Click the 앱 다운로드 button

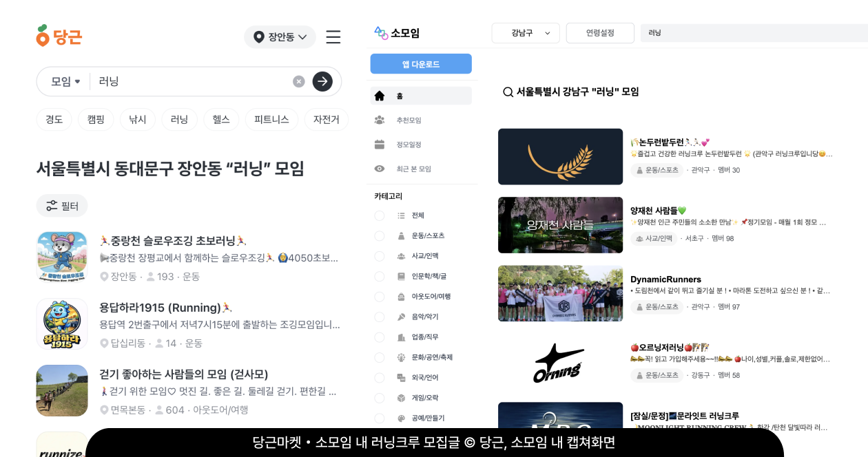pos(421,64)
